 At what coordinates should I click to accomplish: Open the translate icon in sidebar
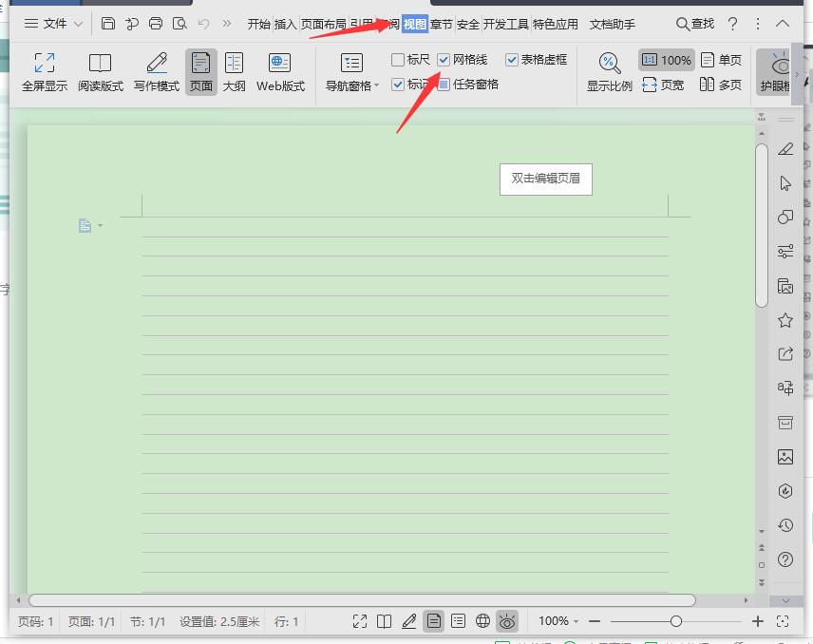785,388
